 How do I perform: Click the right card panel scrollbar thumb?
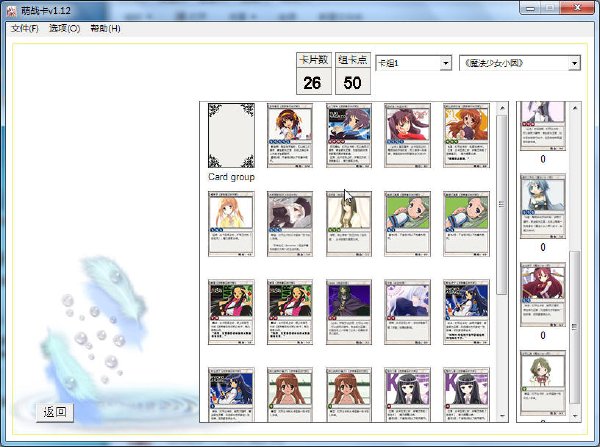(575, 327)
